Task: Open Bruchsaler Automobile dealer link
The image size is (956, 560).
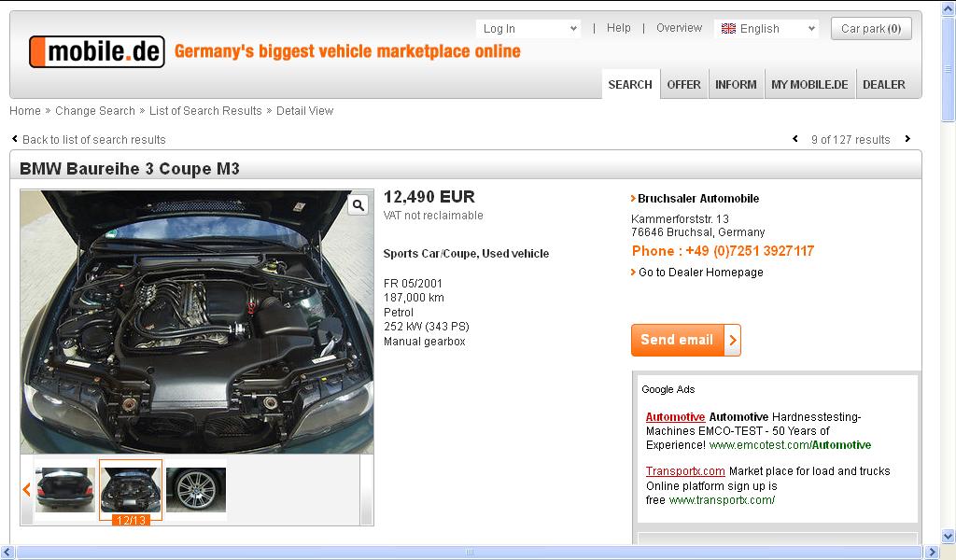Action: click(x=698, y=199)
